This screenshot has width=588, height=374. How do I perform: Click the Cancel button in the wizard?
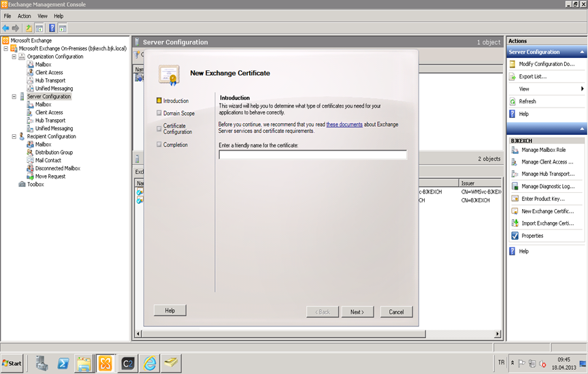[x=396, y=312]
